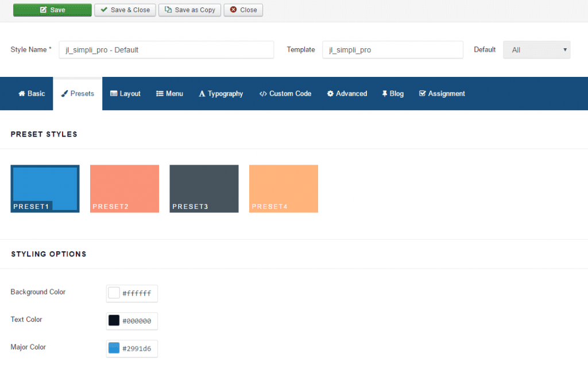This screenshot has width=588, height=377.
Task: Click the Save as Copy button
Action: click(x=189, y=10)
